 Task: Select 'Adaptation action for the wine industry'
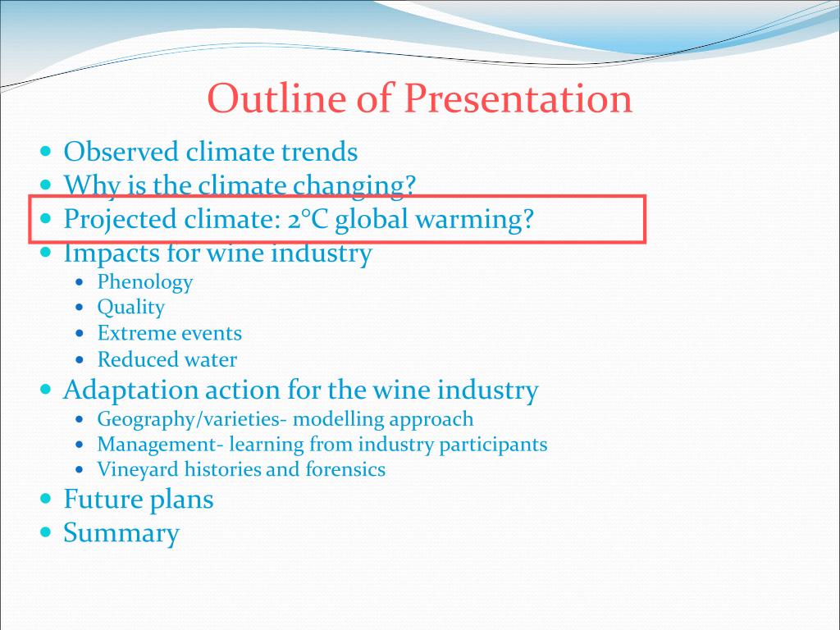coord(300,390)
